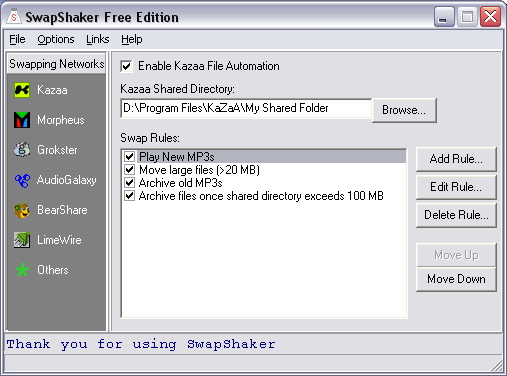Toggle Enable Kazaa File Automation checkbox
Screen dimensions: 507x376
[x=127, y=66]
